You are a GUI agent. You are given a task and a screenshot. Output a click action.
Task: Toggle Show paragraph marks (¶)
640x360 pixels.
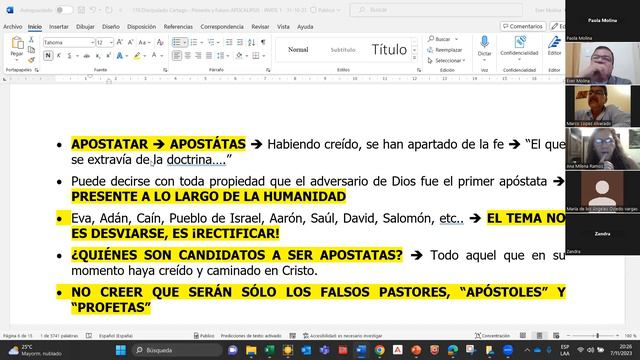click(x=263, y=42)
